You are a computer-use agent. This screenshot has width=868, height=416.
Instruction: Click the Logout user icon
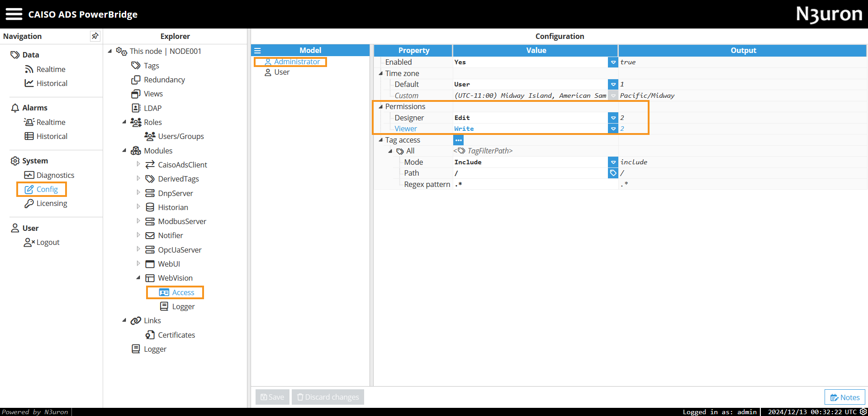click(29, 242)
